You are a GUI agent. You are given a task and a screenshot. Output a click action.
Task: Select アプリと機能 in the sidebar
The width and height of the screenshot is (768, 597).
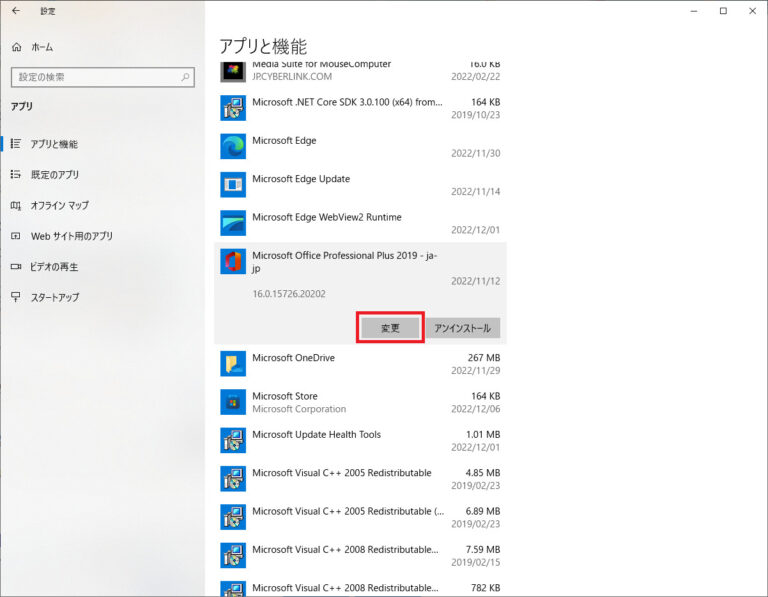click(x=53, y=144)
